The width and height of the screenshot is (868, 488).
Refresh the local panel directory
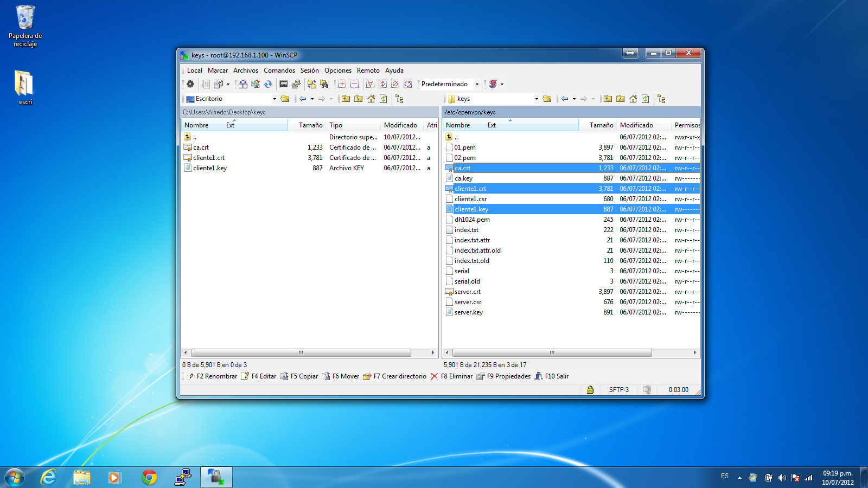point(384,99)
